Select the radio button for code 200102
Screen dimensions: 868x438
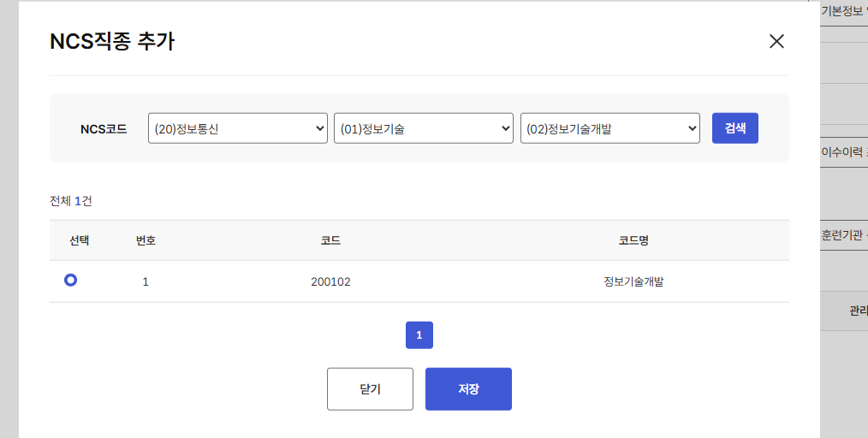coord(70,281)
